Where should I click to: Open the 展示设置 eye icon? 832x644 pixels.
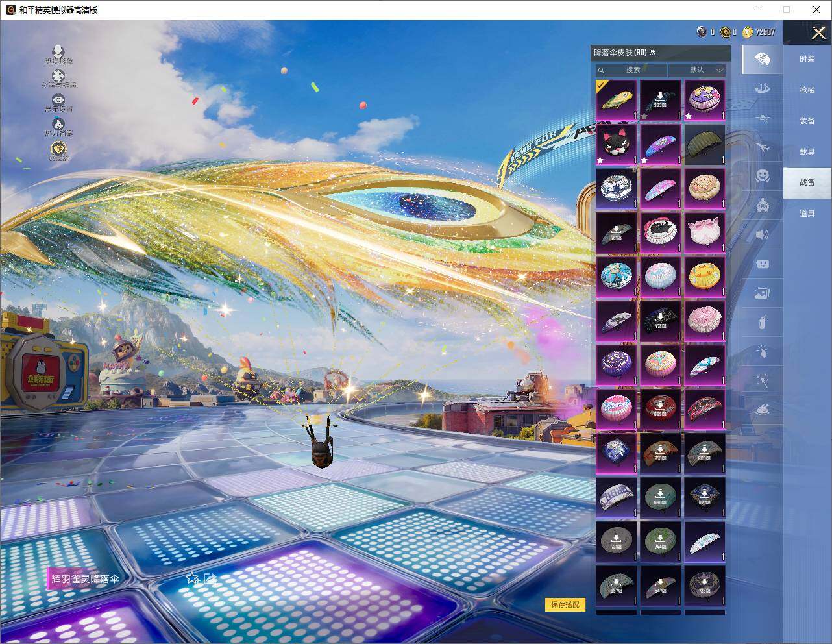tap(58, 100)
